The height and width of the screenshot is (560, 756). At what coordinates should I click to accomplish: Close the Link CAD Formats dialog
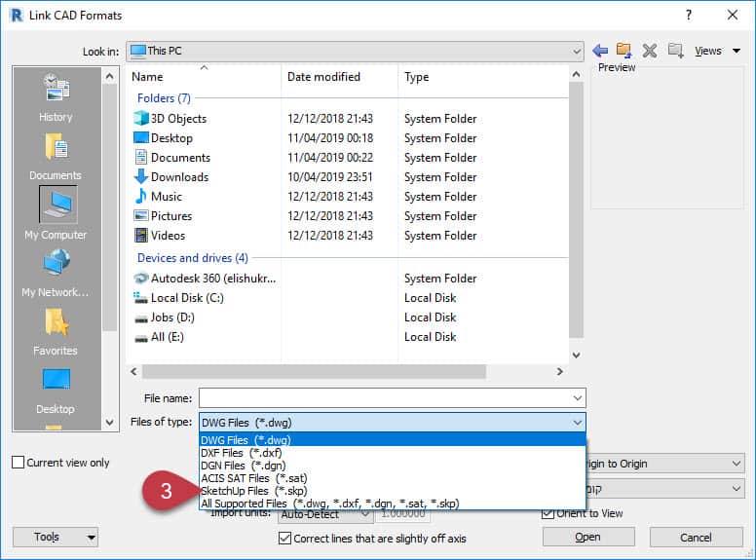pos(733,15)
